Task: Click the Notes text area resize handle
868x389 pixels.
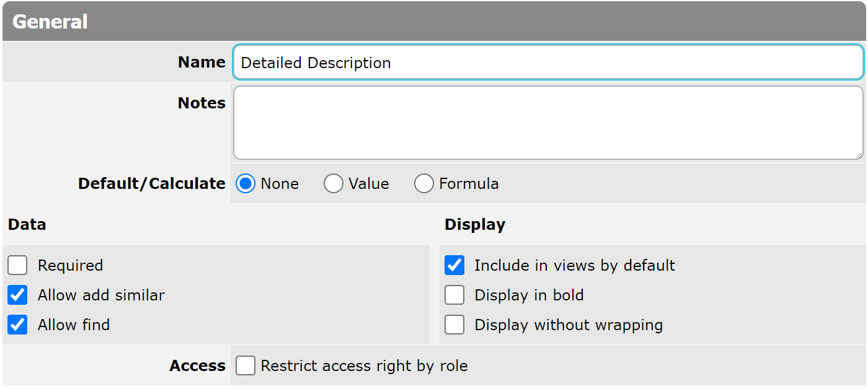Action: pyautogui.click(x=859, y=155)
